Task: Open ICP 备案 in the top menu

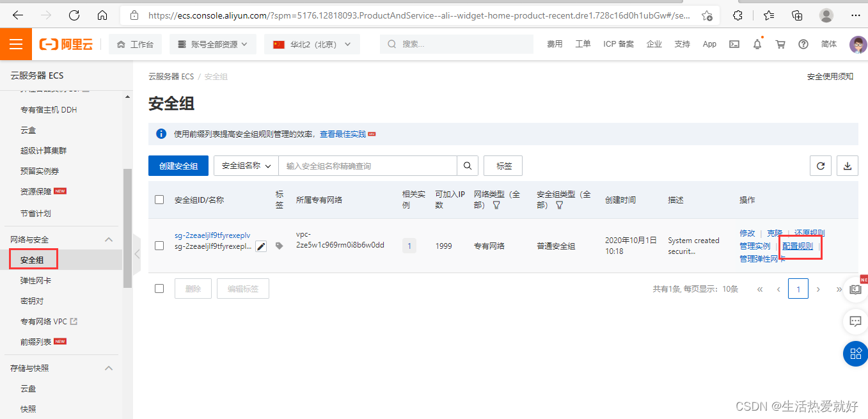Action: pyautogui.click(x=619, y=44)
